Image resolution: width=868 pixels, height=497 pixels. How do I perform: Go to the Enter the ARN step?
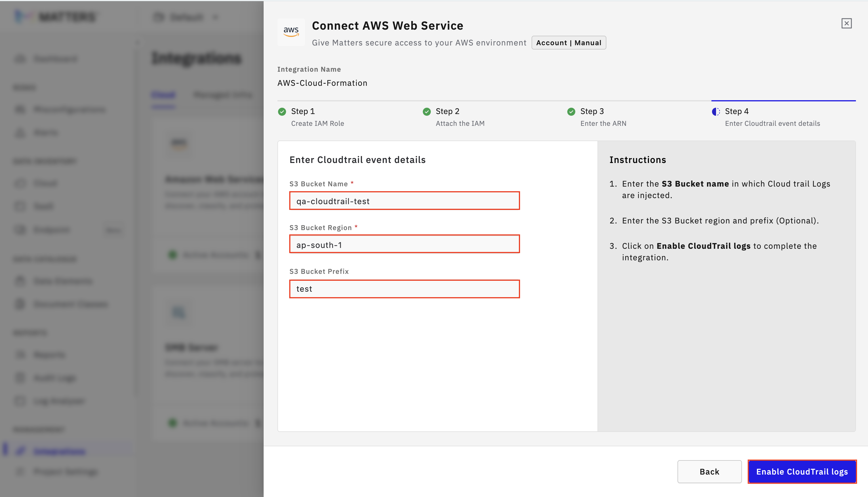click(x=603, y=124)
